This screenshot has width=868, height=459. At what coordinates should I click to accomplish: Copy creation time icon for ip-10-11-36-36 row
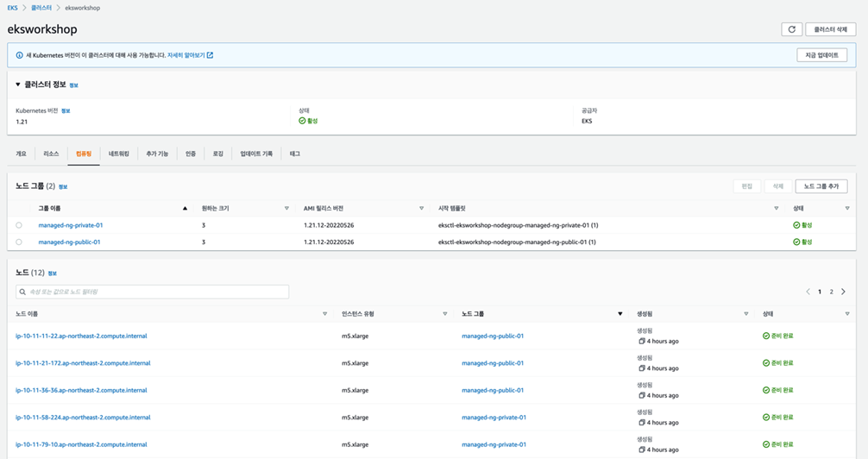coord(642,395)
